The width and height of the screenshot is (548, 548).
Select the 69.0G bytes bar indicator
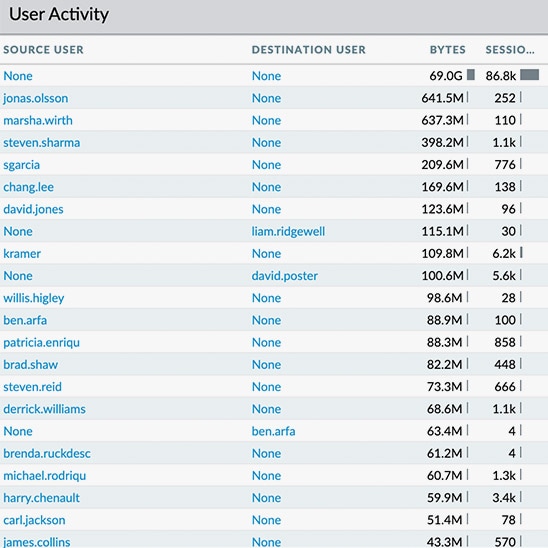(471, 75)
